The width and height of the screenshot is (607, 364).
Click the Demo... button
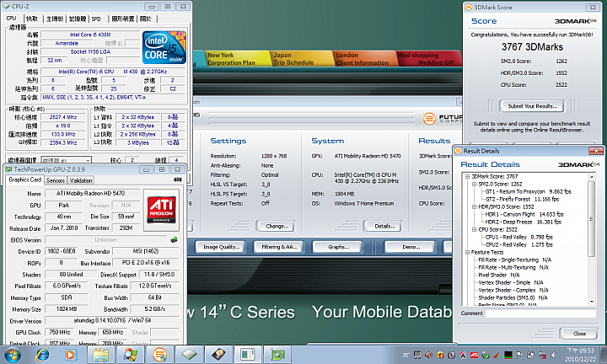coord(411,247)
